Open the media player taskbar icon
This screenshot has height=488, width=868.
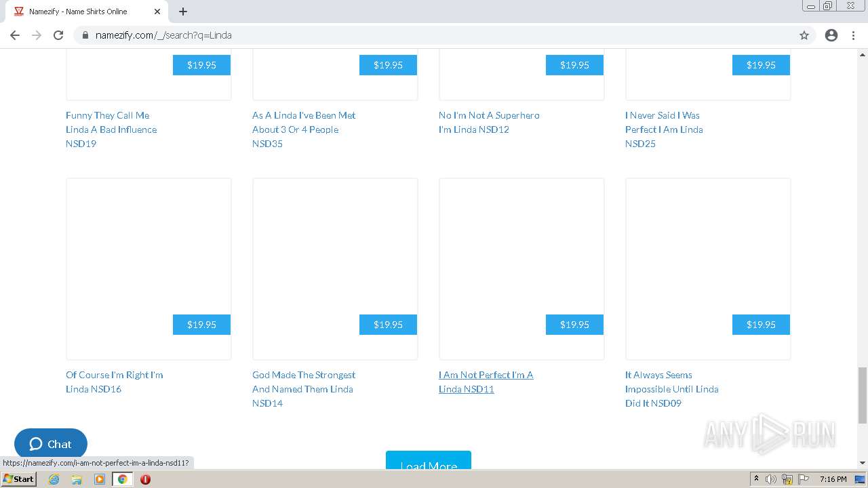click(100, 479)
